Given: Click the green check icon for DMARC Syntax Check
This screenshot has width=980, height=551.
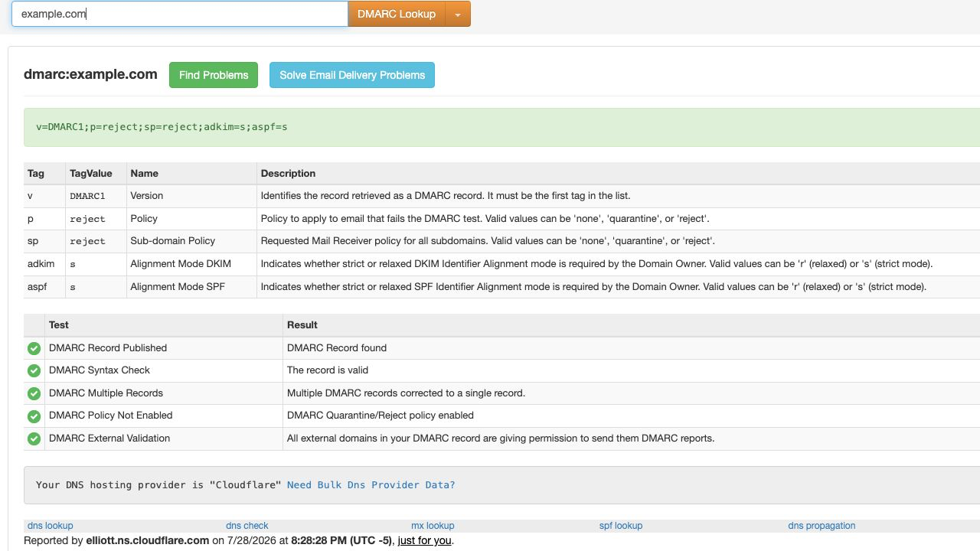Looking at the screenshot, I should tap(34, 370).
